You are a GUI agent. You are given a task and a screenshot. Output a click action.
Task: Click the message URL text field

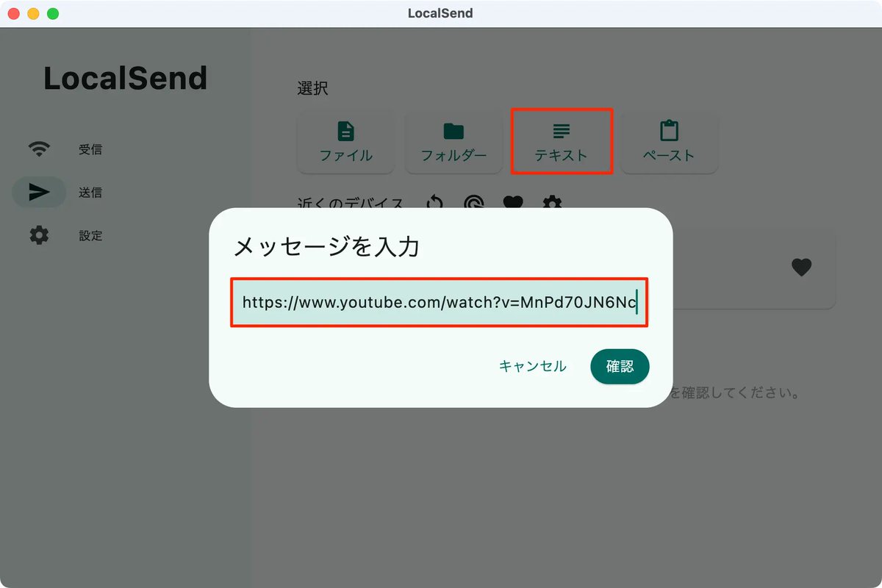click(x=440, y=302)
